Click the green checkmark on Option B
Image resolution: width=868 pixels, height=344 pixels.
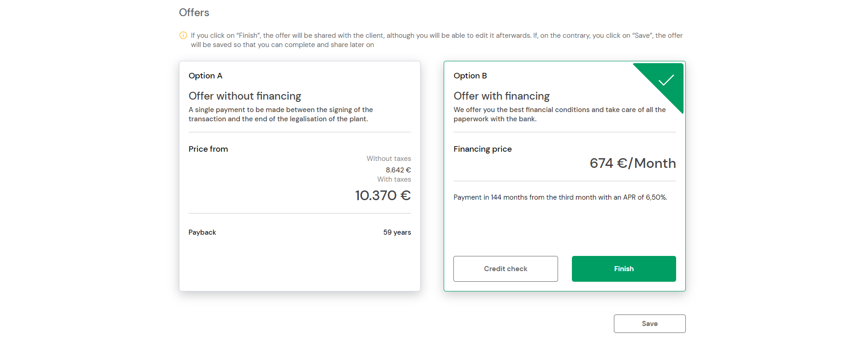click(x=666, y=80)
